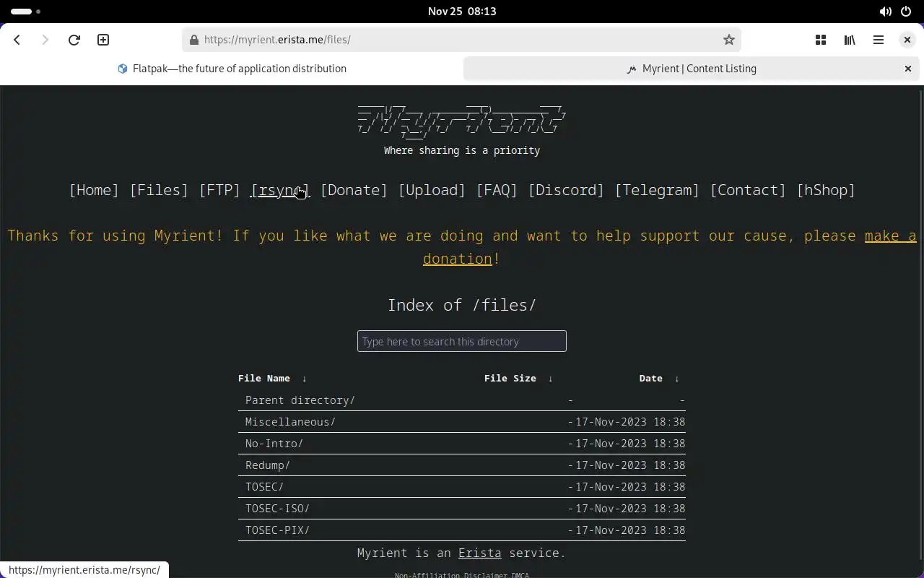Open the TOSEC/ folder
Image resolution: width=924 pixels, height=578 pixels.
264,487
